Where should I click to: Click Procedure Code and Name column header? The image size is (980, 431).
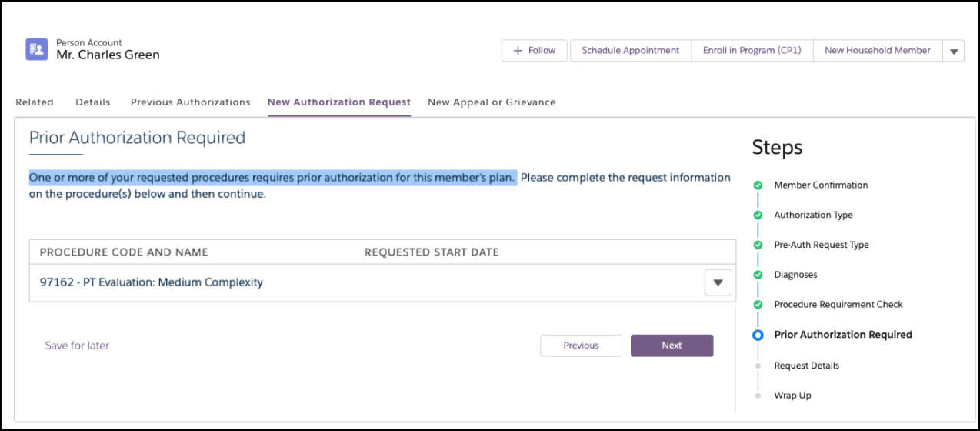tap(124, 252)
